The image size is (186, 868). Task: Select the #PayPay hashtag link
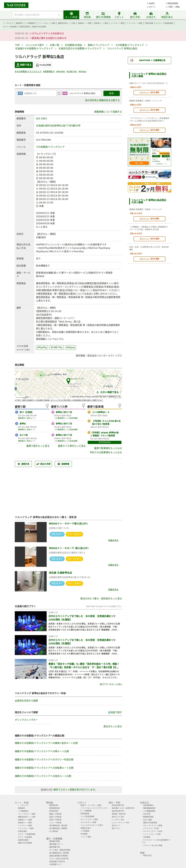(61, 71)
